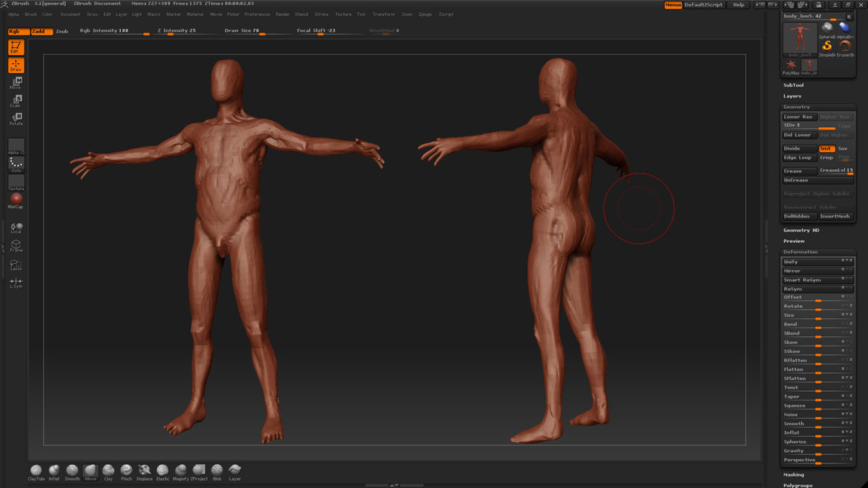Choose the ClayTubes brush
This screenshot has height=488, width=868.
tap(36, 470)
